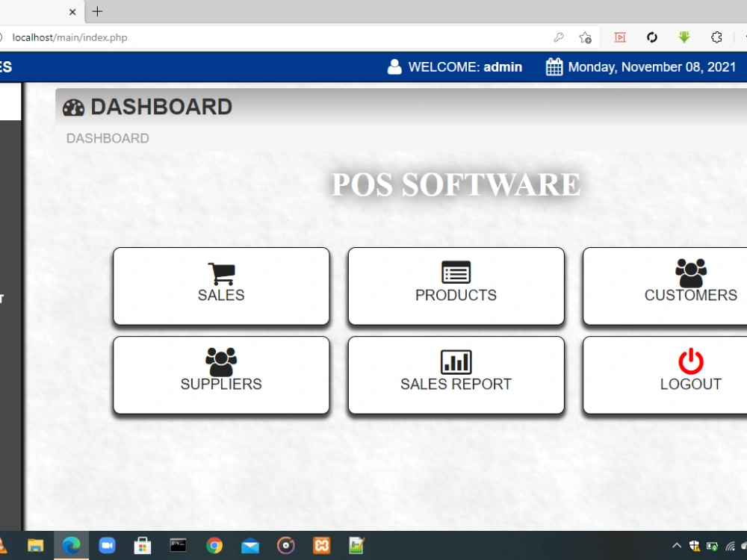747x560 pixels.
Task: Open XAMPP from the taskbar
Action: coord(321,546)
